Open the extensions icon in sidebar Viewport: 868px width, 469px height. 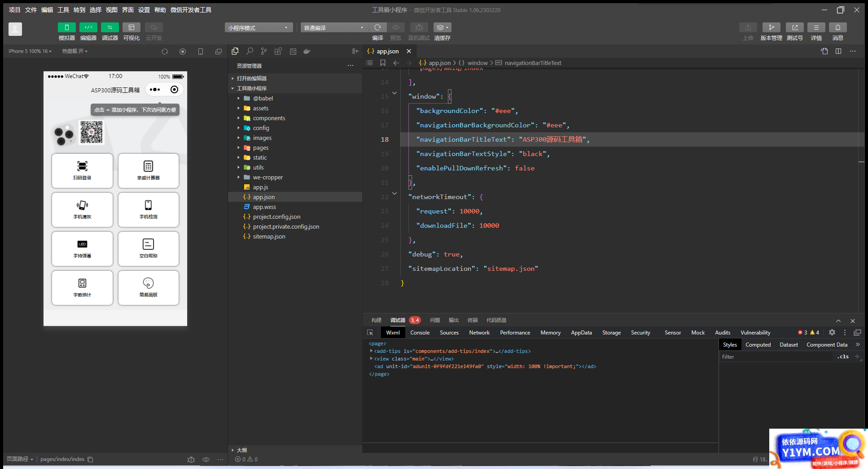(x=278, y=51)
